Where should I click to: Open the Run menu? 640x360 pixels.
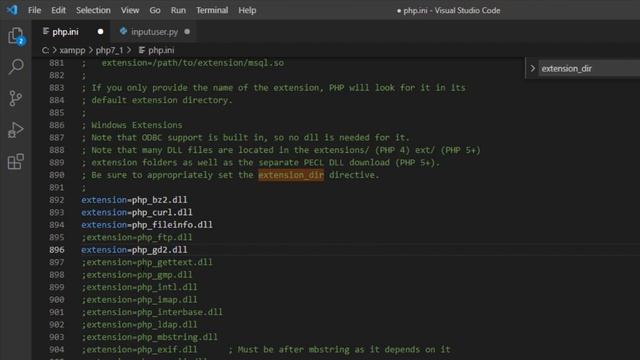point(178,10)
